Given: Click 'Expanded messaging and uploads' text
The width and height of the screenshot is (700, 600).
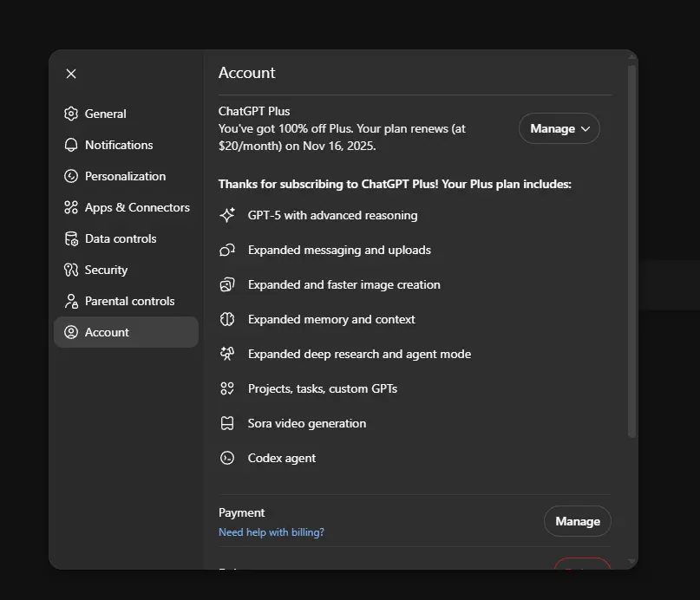Looking at the screenshot, I should (339, 251).
